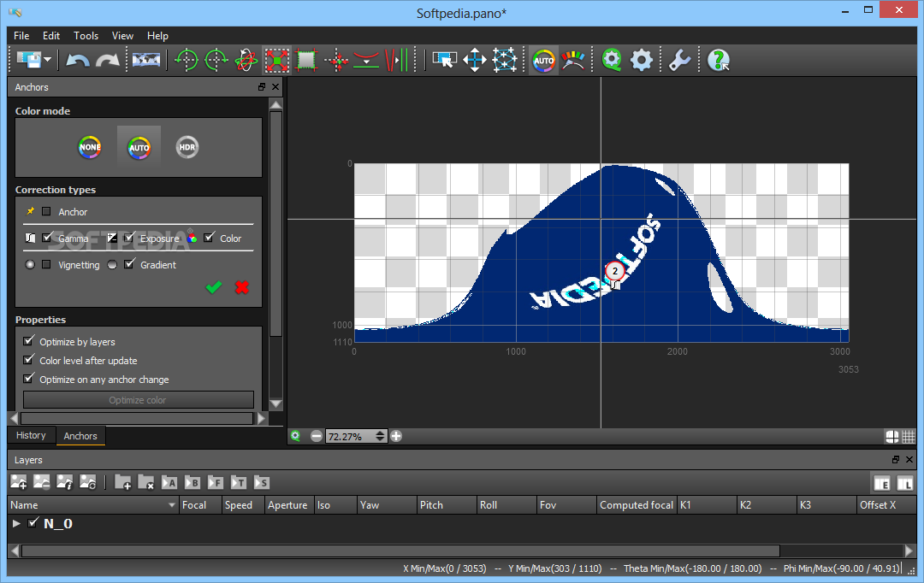Open the Save icon dropdown arrow

click(48, 60)
